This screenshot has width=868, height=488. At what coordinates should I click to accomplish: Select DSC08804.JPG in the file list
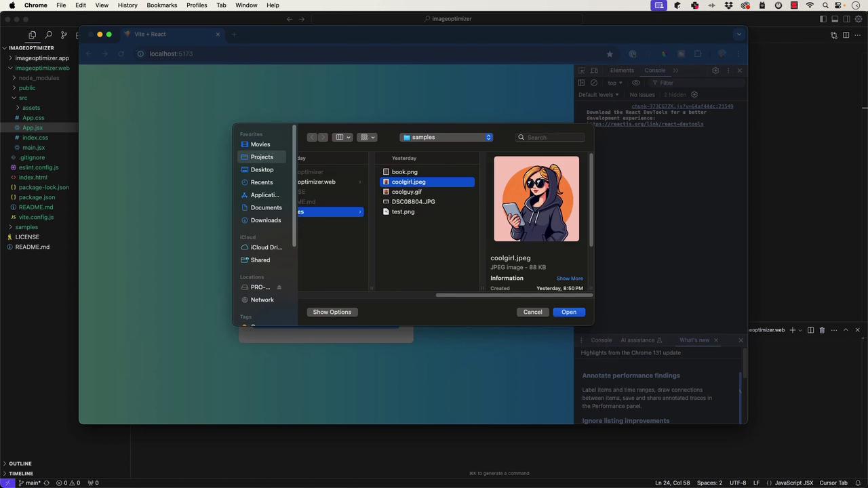427,202
